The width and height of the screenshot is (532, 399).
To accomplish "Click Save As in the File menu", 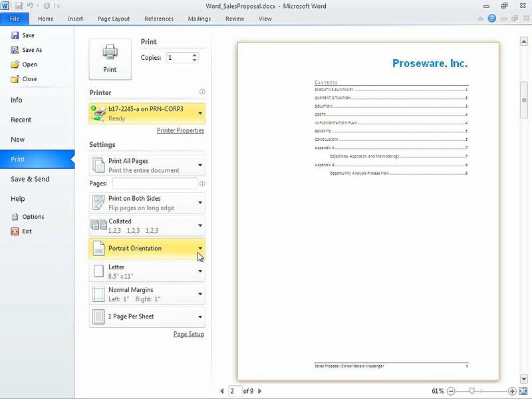I will point(31,50).
